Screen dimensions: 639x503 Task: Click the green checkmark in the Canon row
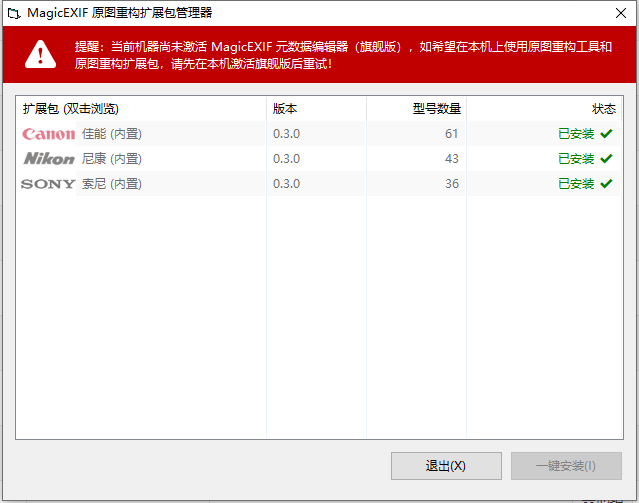(606, 133)
